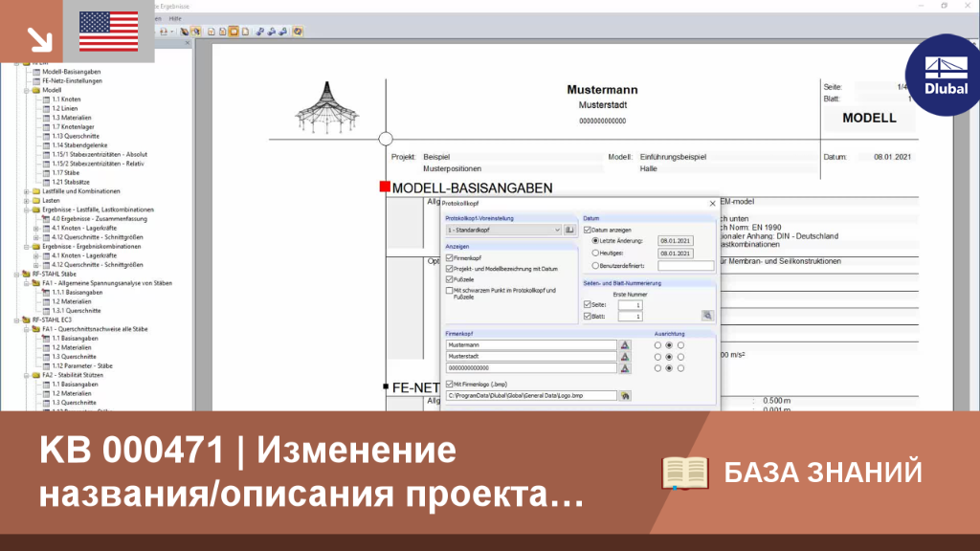Browse for company logo file
The width and height of the screenshot is (980, 551).
[624, 395]
